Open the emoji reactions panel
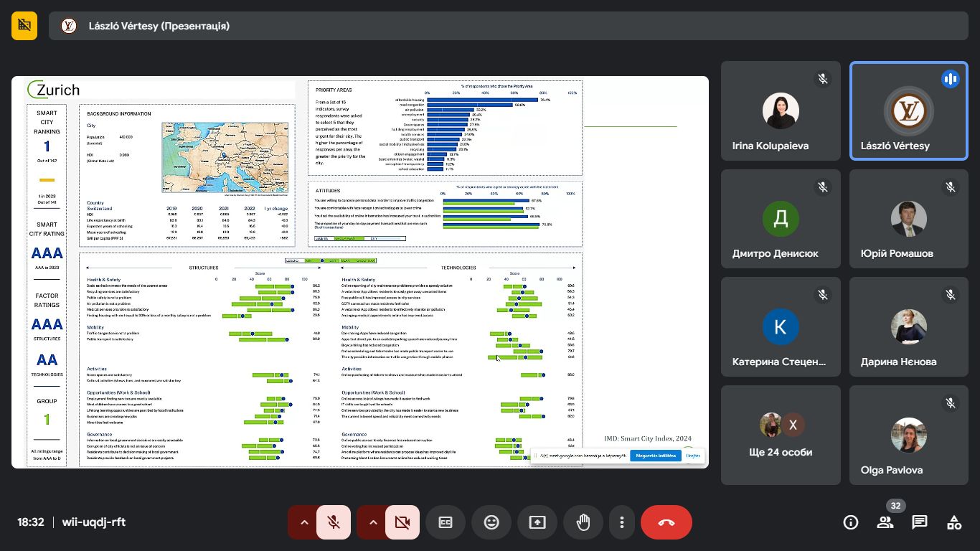The image size is (980, 551). (491, 522)
